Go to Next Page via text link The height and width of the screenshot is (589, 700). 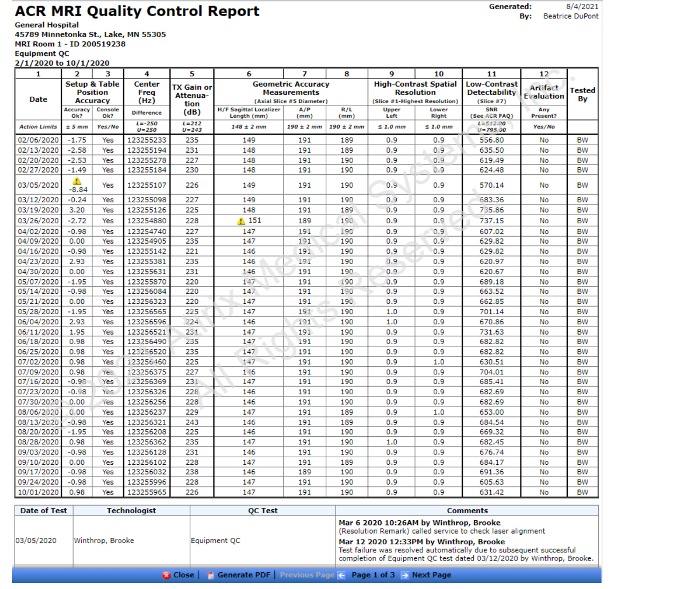[431, 575]
